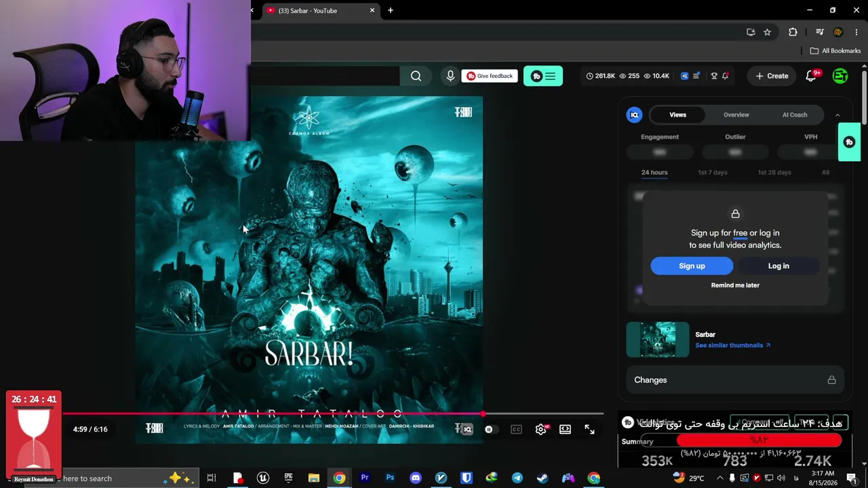Click the small bell alert in vidIQ bar
This screenshot has height=488, width=868.
(725, 76)
